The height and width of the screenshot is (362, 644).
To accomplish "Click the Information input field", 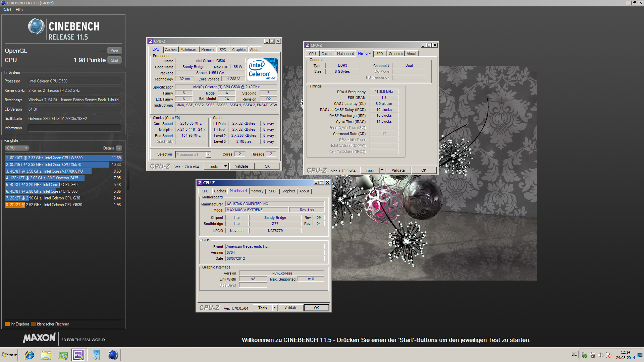I will pyautogui.click(x=74, y=128).
